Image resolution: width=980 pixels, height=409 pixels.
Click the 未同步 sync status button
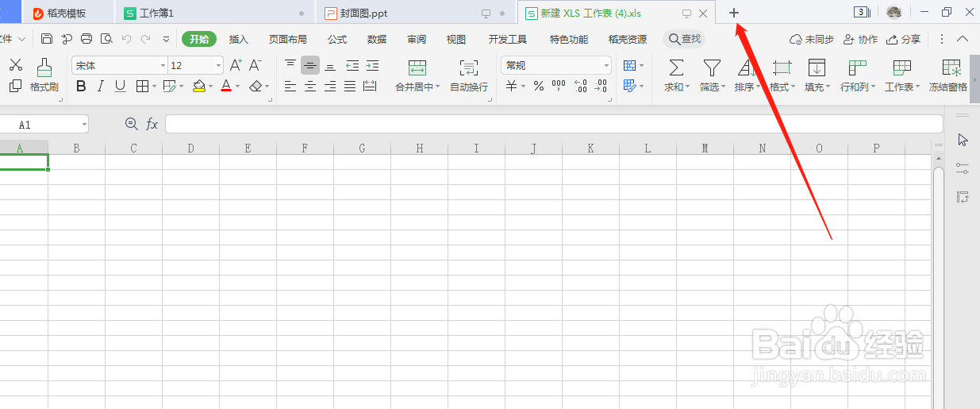point(811,39)
